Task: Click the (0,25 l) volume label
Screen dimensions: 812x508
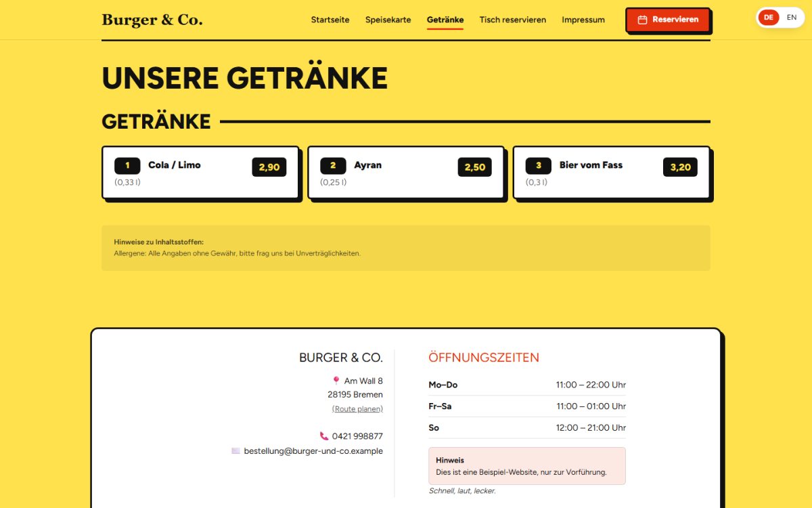Action: pos(334,182)
